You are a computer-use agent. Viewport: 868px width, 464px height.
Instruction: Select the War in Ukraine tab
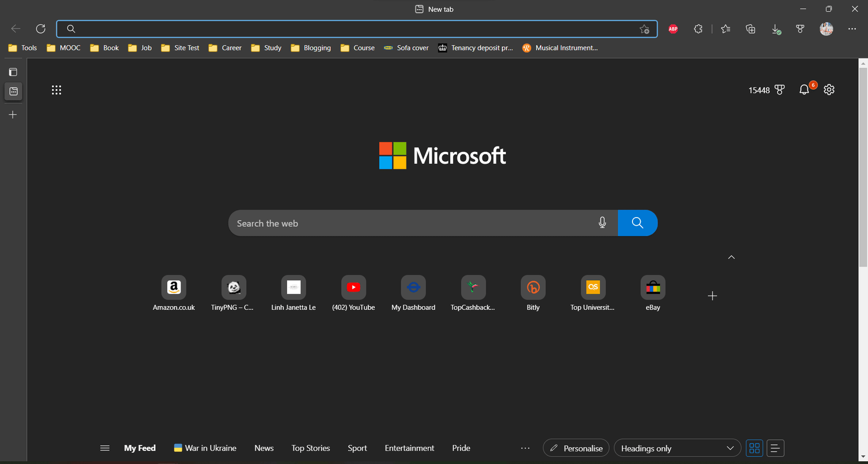(x=205, y=448)
